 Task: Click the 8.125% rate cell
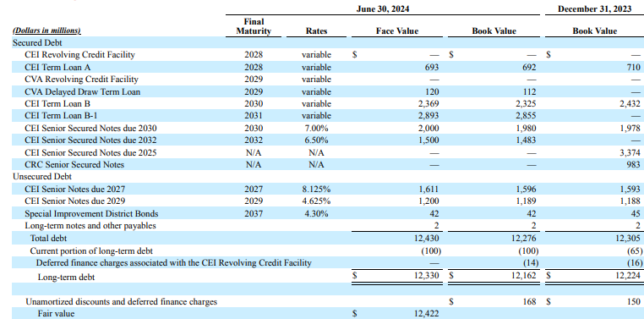click(x=317, y=189)
